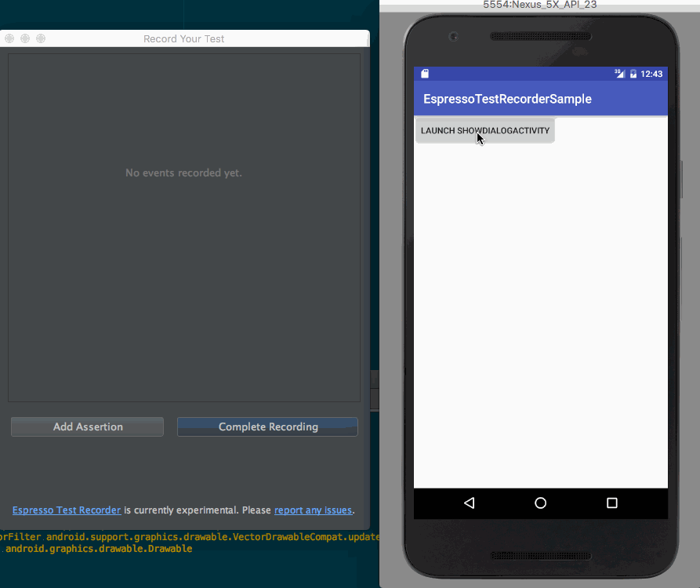This screenshot has width=700, height=588.
Task: Tap the Android back navigation icon
Action: click(470, 503)
